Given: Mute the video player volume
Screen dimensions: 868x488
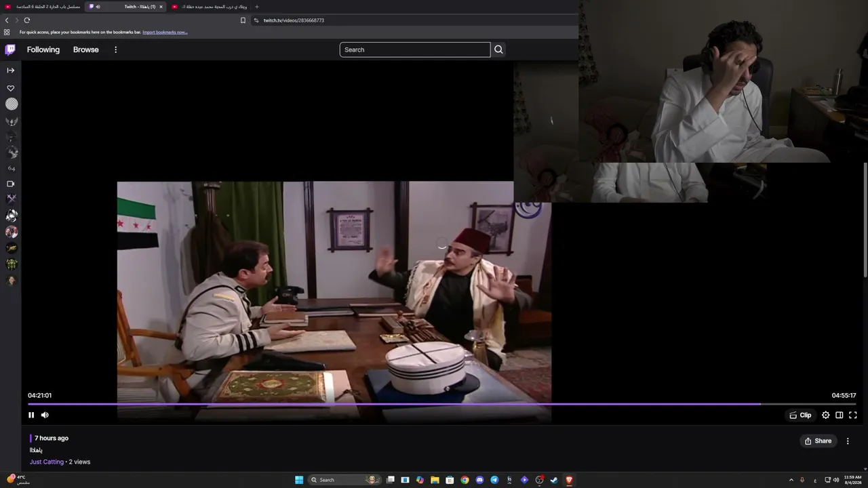Looking at the screenshot, I should point(45,415).
